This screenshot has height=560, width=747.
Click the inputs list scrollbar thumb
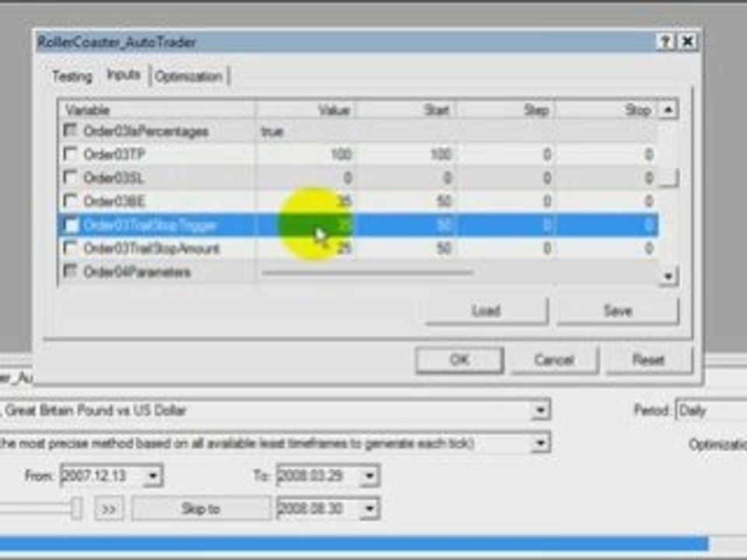coord(668,178)
